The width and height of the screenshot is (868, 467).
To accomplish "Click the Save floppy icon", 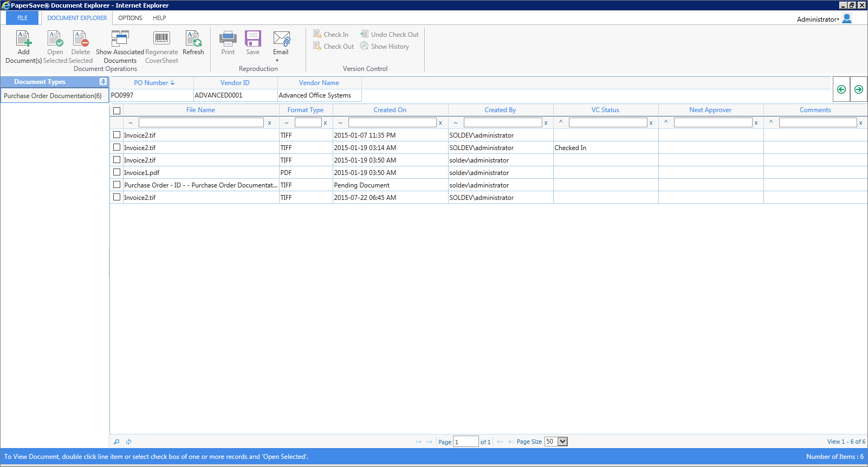I will point(252,38).
